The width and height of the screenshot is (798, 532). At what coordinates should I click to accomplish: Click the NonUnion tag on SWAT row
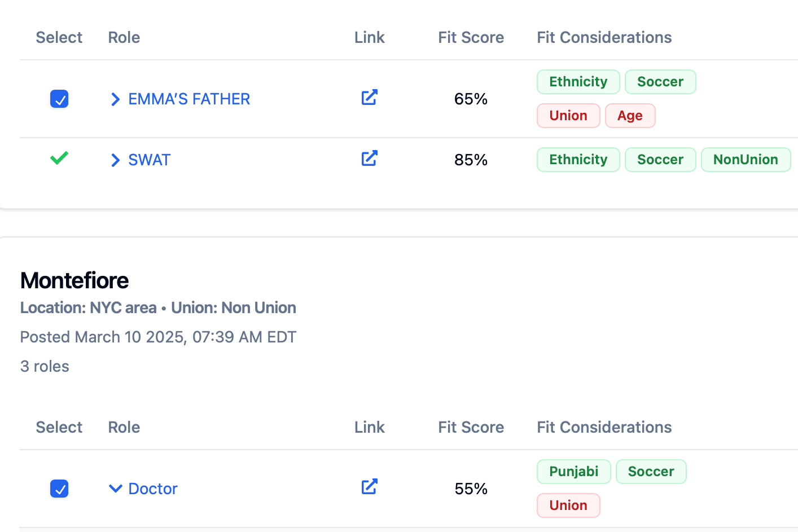[x=746, y=160]
